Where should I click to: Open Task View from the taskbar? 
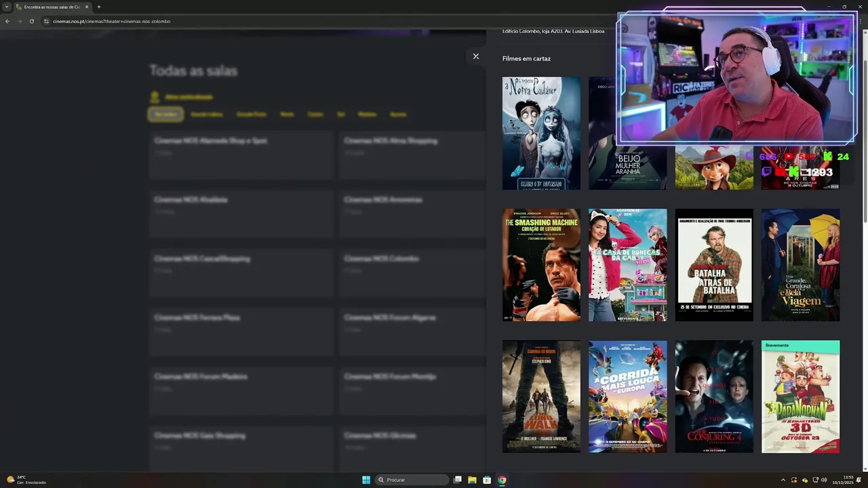(458, 480)
